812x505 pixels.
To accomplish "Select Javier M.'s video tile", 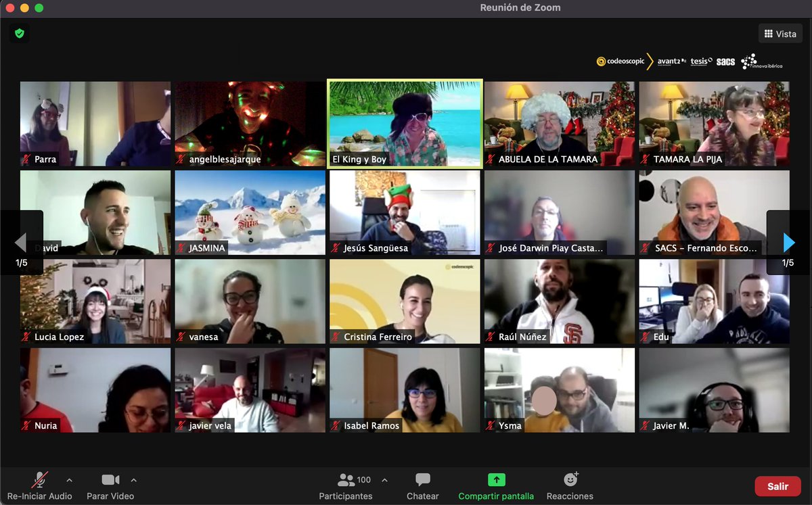I will [x=715, y=390].
